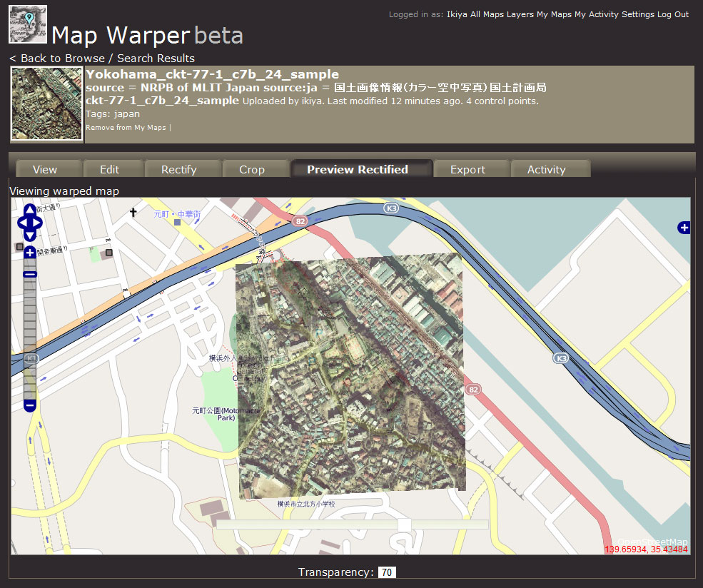Pan the map left with the arrow
Viewport: 703px width, 588px height.
coord(23,223)
